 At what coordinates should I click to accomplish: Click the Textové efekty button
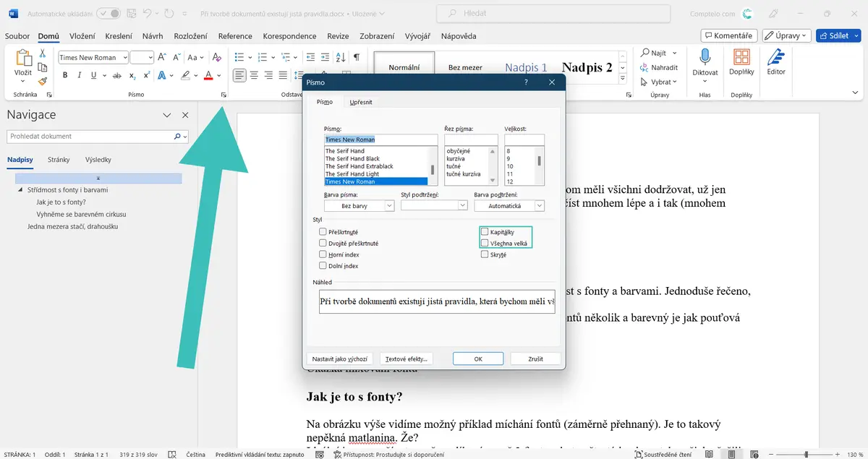pos(407,359)
